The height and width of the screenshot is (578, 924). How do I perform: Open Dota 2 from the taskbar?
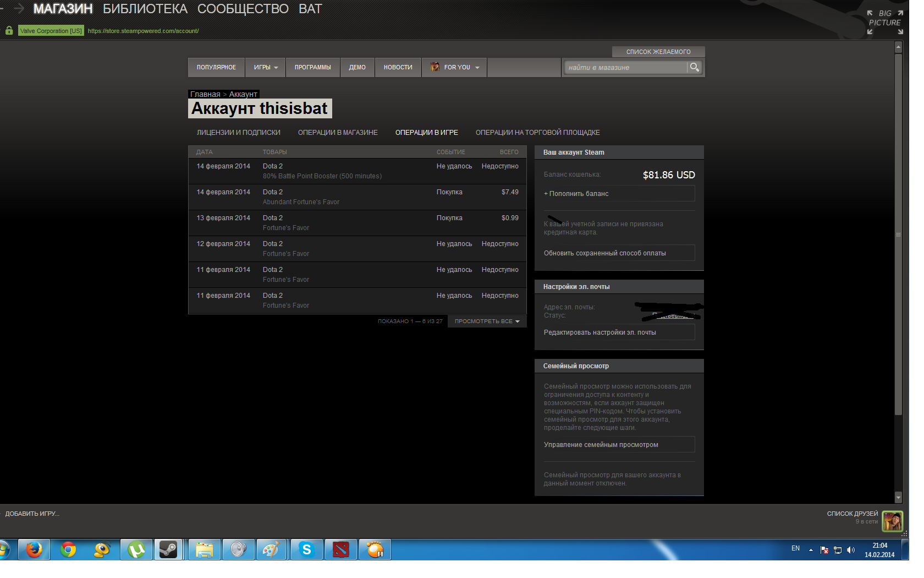click(340, 549)
